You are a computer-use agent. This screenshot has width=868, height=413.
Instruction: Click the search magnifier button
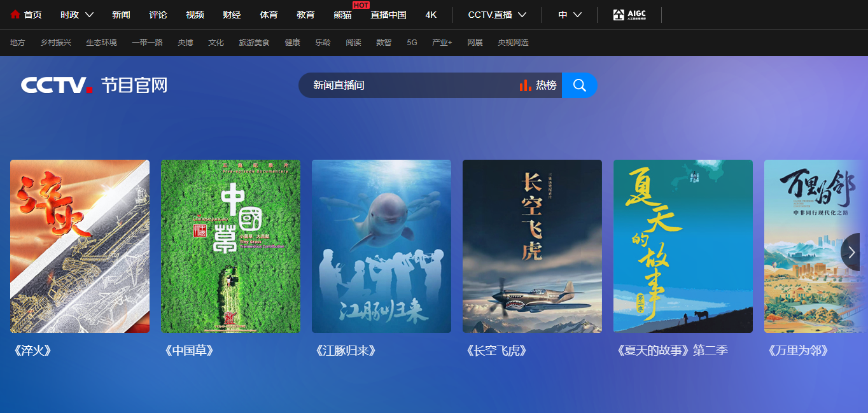coord(579,85)
